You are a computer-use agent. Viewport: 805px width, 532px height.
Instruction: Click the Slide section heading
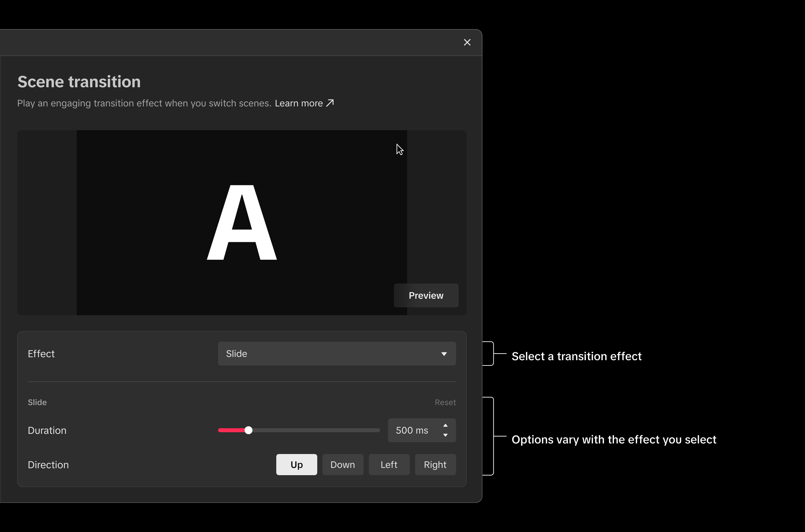tap(37, 402)
